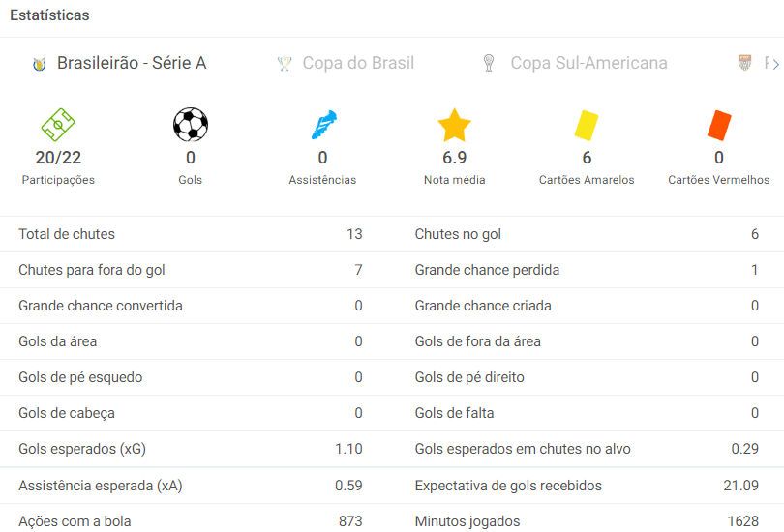Click the Copa do Brasil trophy icon
The width and height of the screenshot is (784, 532).
click(x=285, y=64)
